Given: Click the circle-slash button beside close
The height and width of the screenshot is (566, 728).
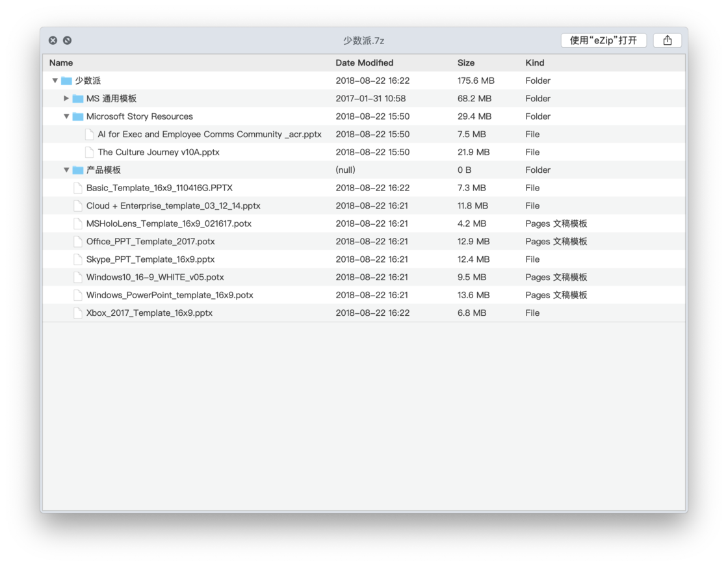Looking at the screenshot, I should coord(68,40).
